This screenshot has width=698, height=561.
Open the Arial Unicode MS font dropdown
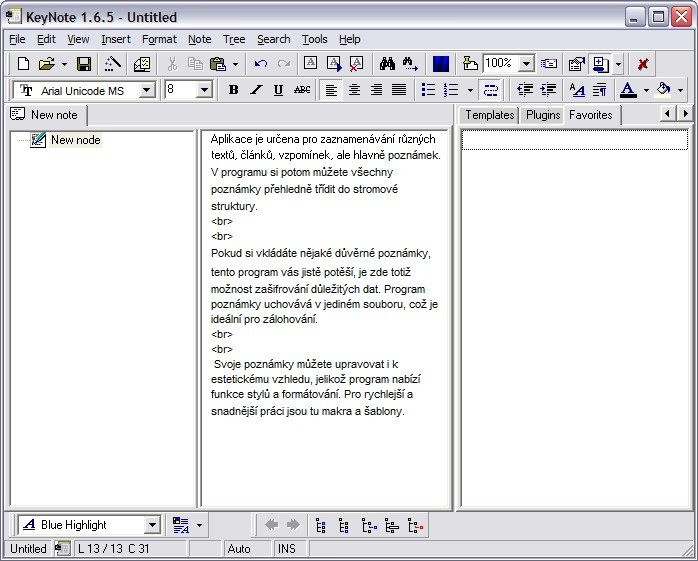click(146, 90)
